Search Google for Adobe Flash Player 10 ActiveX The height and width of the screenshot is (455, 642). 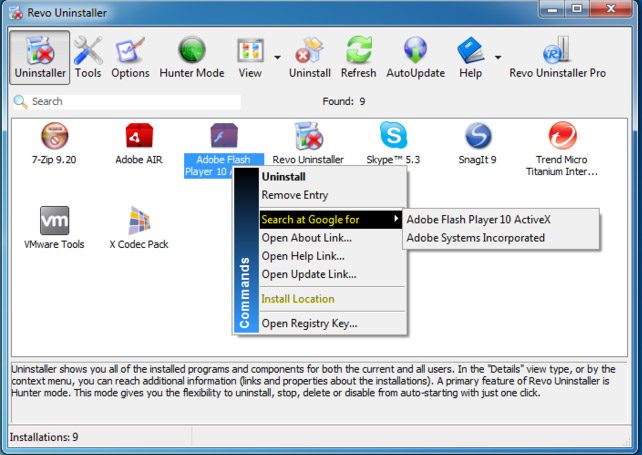pyautogui.click(x=501, y=220)
